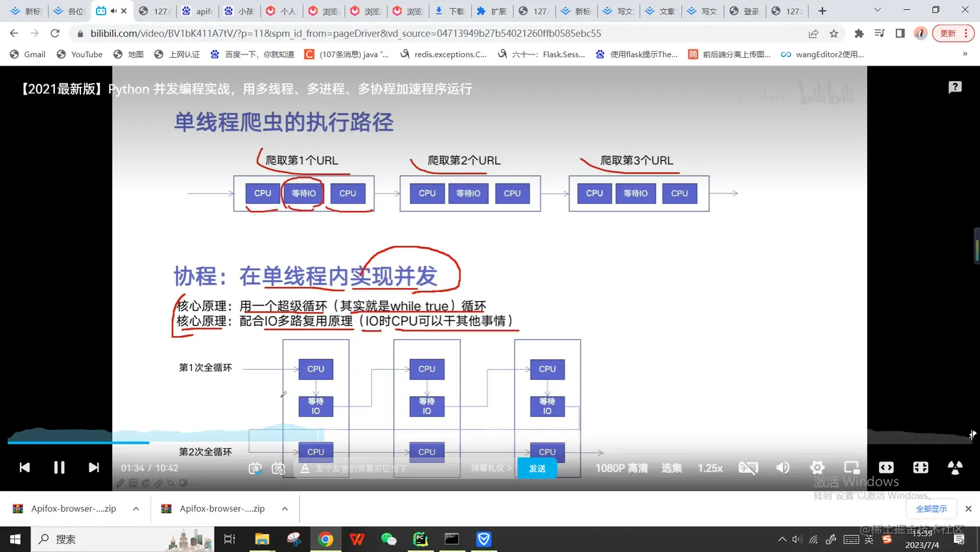980x552 pixels.
Task: Open File Explorer from taskbar
Action: (262, 539)
